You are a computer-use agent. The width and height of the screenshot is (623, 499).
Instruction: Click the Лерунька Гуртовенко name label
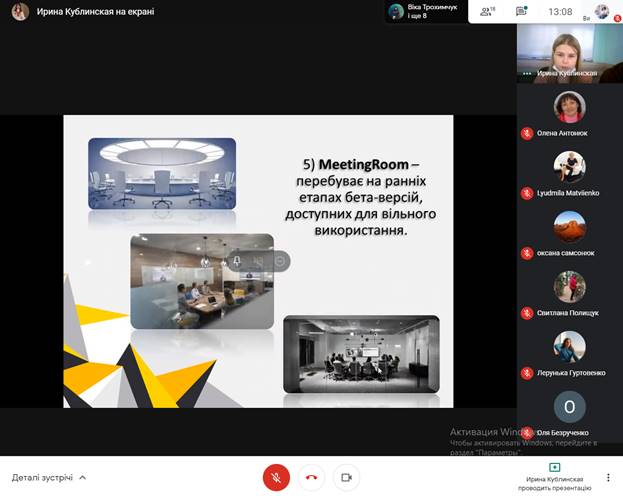point(571,373)
